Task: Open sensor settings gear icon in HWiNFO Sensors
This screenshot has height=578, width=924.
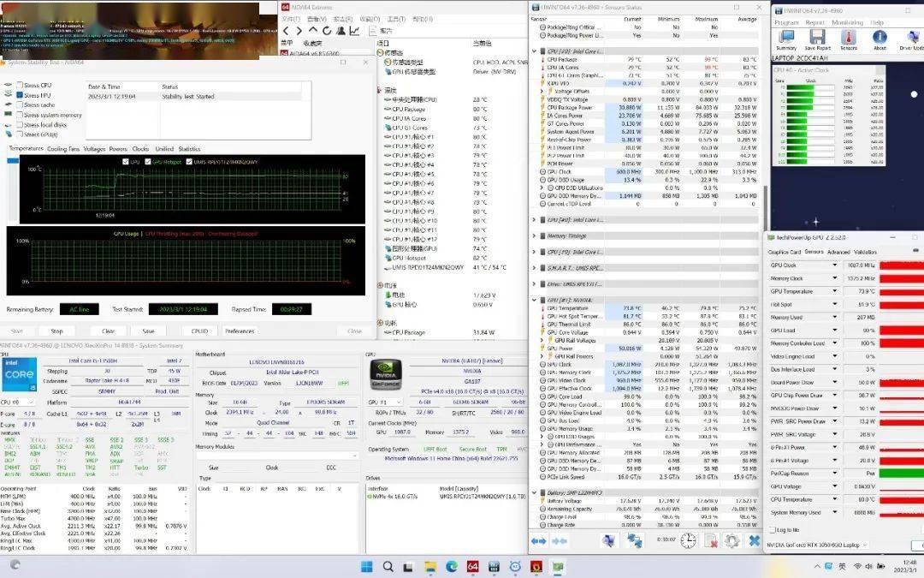Action: pyautogui.click(x=731, y=540)
